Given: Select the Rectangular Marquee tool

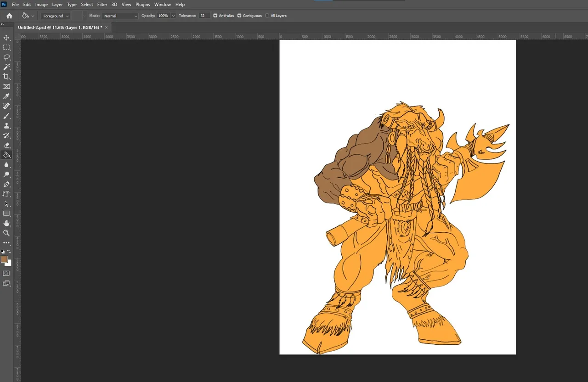Looking at the screenshot, I should click(x=6, y=47).
